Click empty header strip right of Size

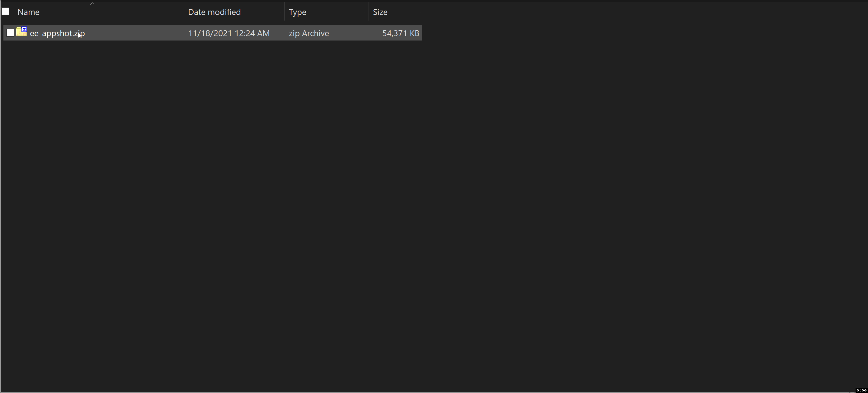[640, 12]
